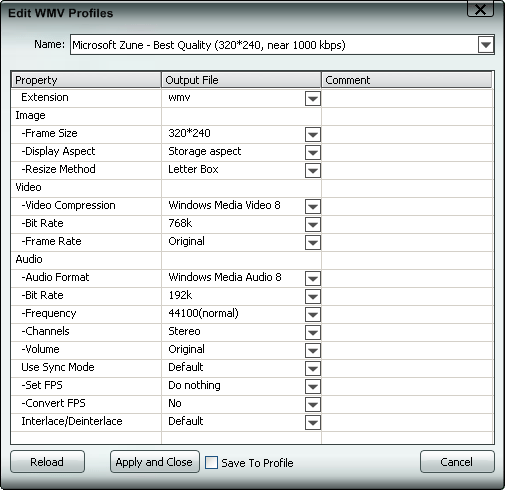
Task: Click the -Audio Format property label
Action: [55, 277]
